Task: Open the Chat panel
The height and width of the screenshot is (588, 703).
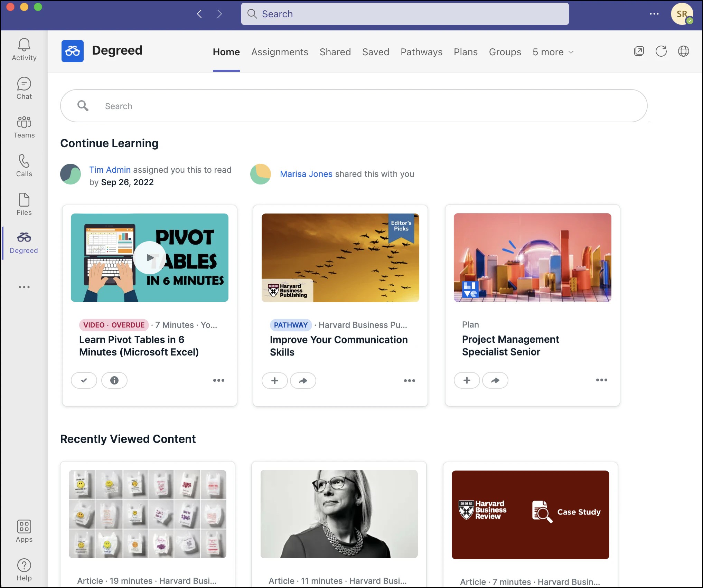Action: pos(24,88)
